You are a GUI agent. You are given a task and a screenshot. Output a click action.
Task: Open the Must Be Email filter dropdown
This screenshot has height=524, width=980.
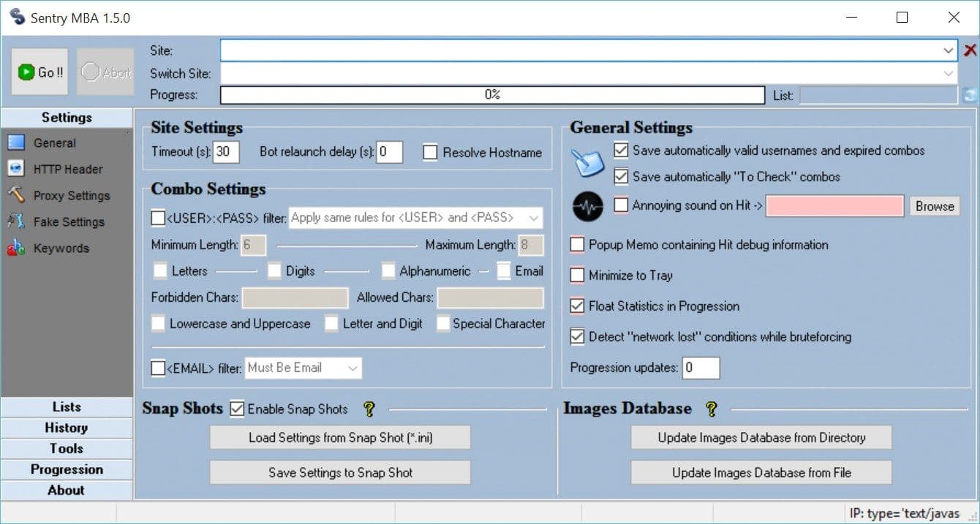click(x=353, y=368)
